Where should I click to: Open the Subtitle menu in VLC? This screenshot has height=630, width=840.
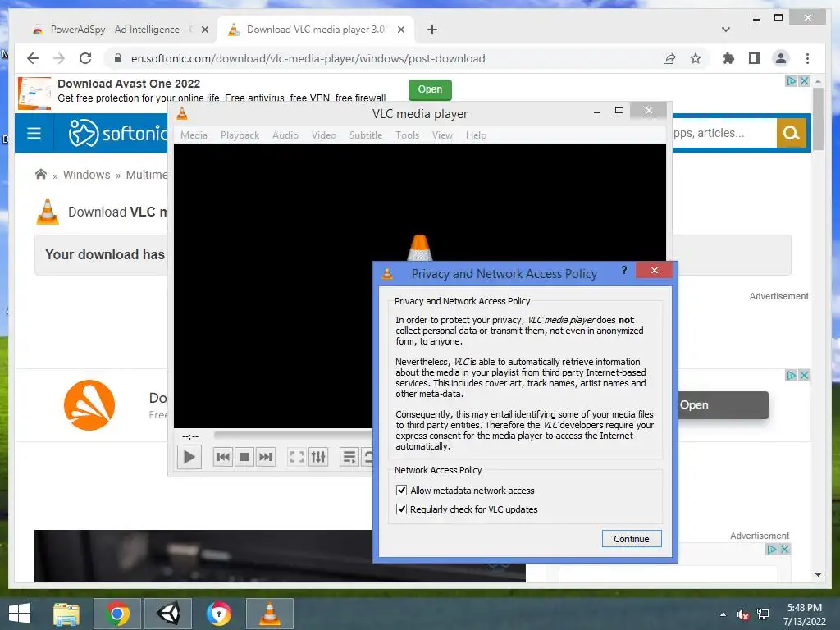coord(365,135)
